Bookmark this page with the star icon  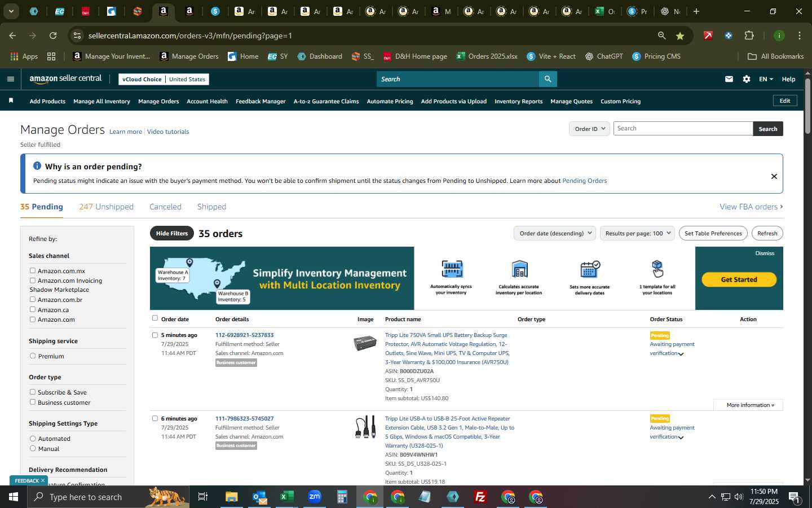point(680,36)
